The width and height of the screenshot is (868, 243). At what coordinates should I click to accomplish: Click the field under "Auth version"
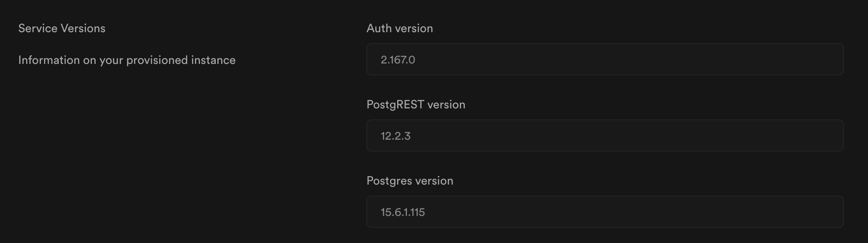605,59
